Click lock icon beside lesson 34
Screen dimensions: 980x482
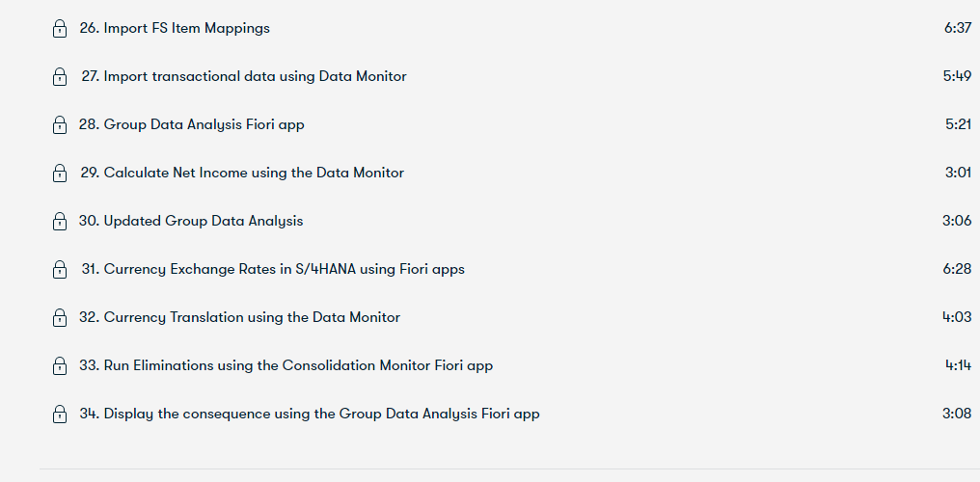(x=60, y=414)
